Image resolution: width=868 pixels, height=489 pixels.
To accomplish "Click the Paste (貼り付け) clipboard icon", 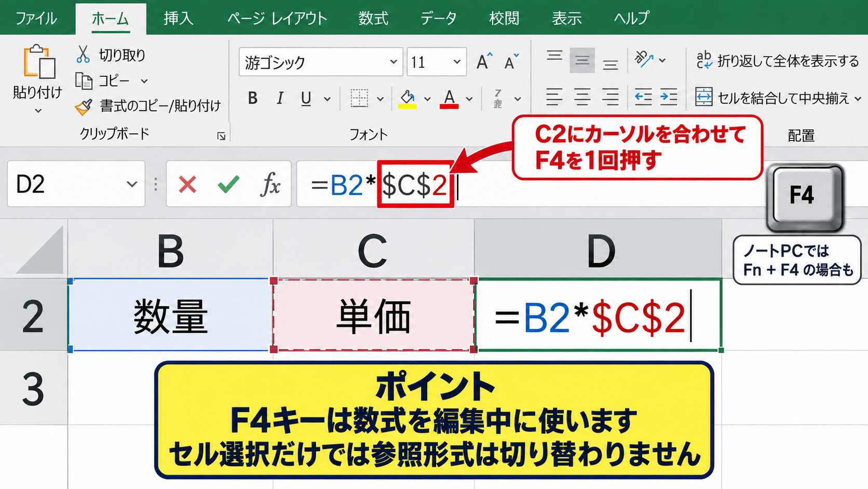I will [39, 61].
